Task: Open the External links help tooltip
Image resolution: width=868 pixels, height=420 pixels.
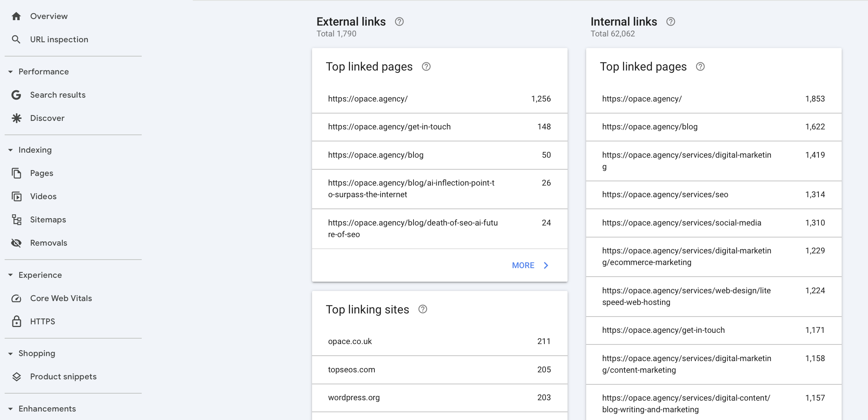Action: click(400, 22)
